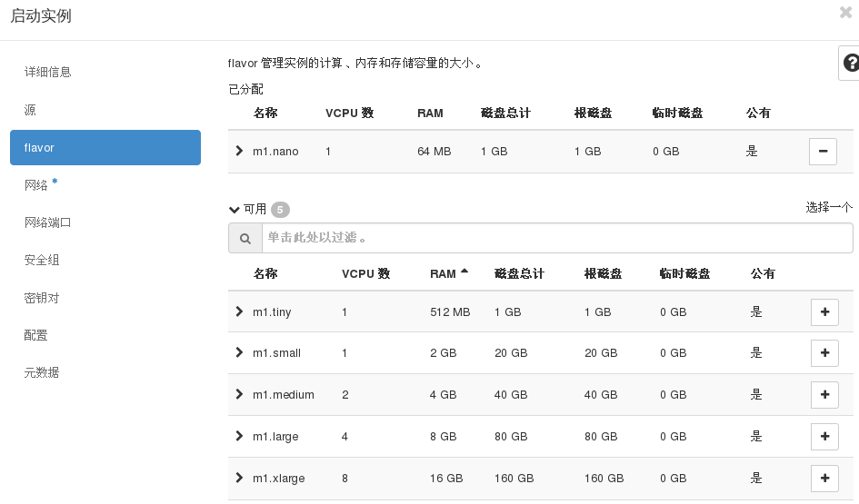Open the 配置 step

pyautogui.click(x=35, y=335)
